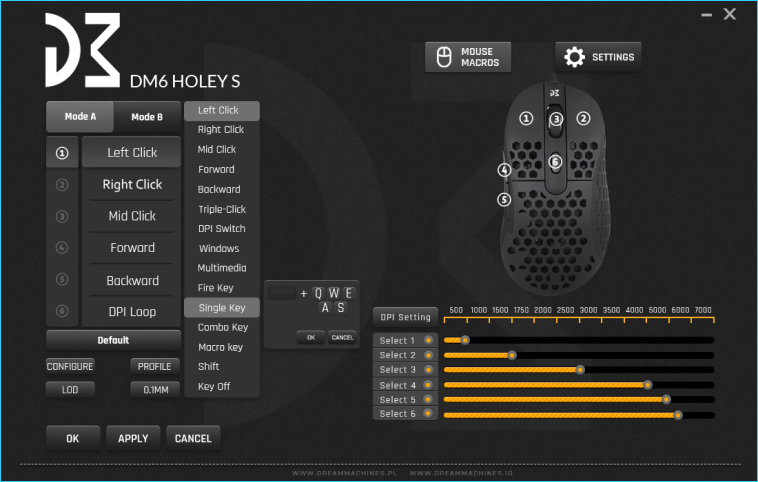Open Settings with gear icon
This screenshot has width=758, height=482.
point(598,57)
